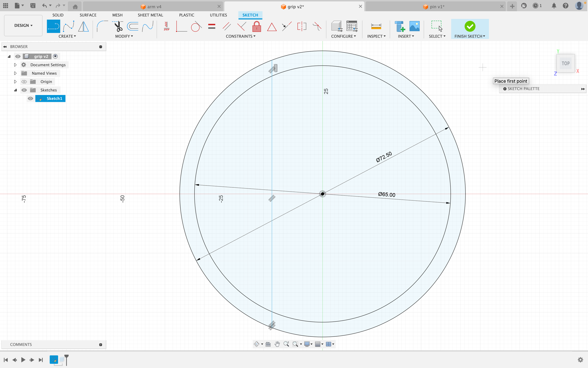Screen dimensions: 588x368
Task: Apply the Perpendicular constraint icon
Action: (x=242, y=26)
